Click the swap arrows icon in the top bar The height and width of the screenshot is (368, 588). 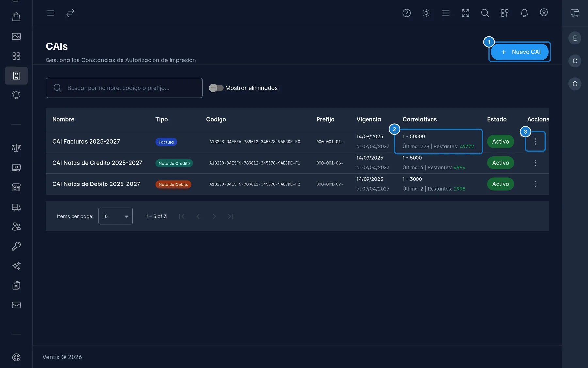tap(70, 13)
